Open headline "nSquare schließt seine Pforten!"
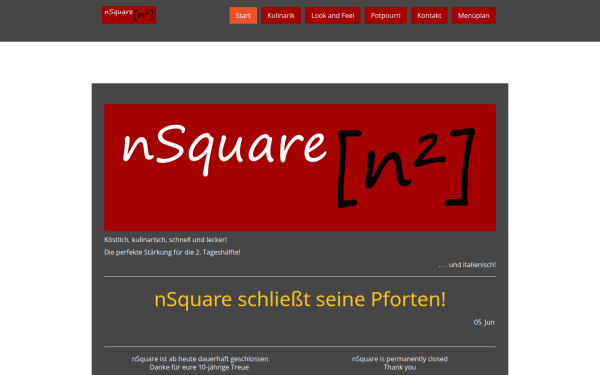This screenshot has height=375, width=600. [300, 299]
